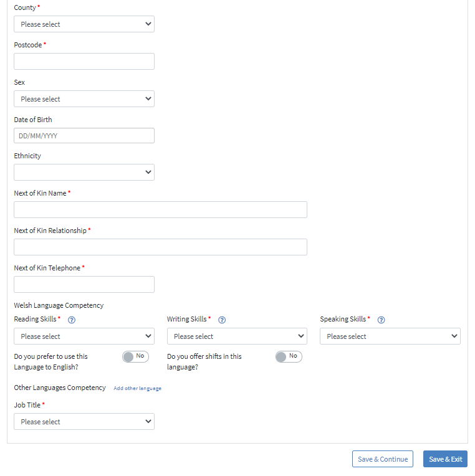Image resolution: width=475 pixels, height=476 pixels.
Task: Expand the Ethnicity dropdown
Action: coord(84,172)
